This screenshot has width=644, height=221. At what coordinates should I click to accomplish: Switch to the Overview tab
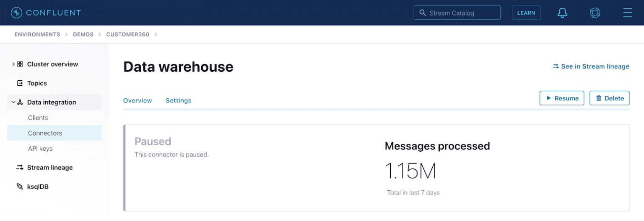click(x=138, y=100)
